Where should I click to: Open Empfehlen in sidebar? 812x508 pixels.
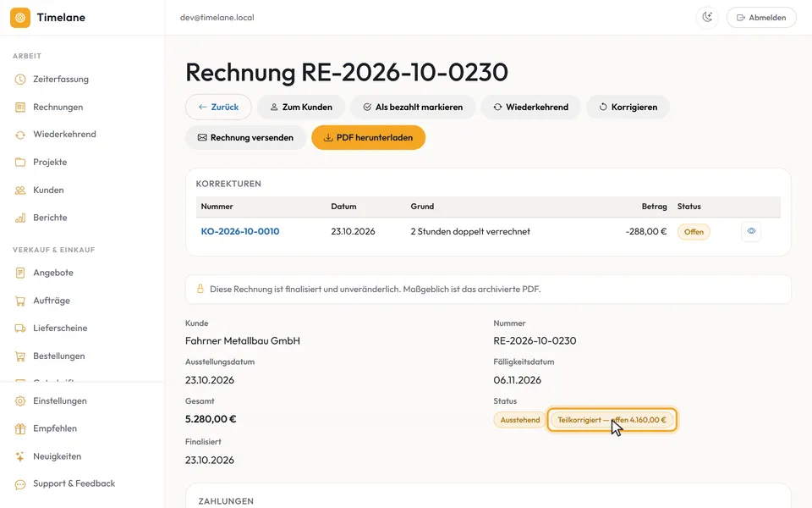55,428
